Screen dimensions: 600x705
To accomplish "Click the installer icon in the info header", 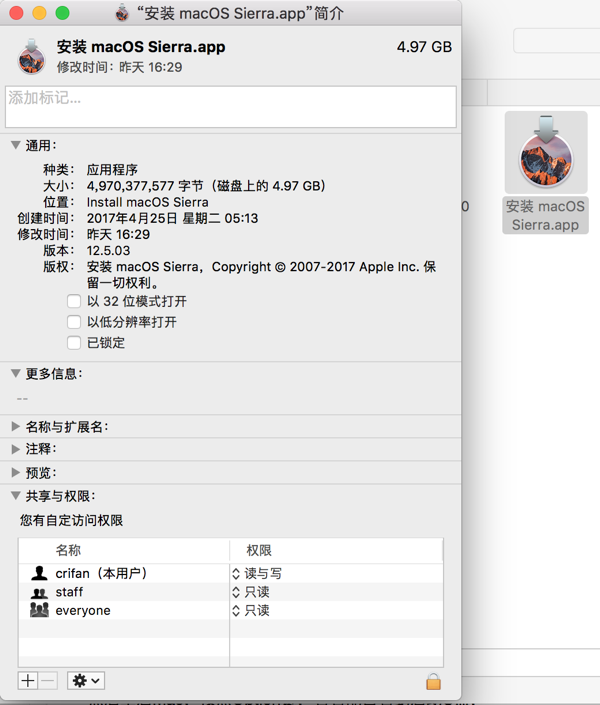I will coord(31,57).
